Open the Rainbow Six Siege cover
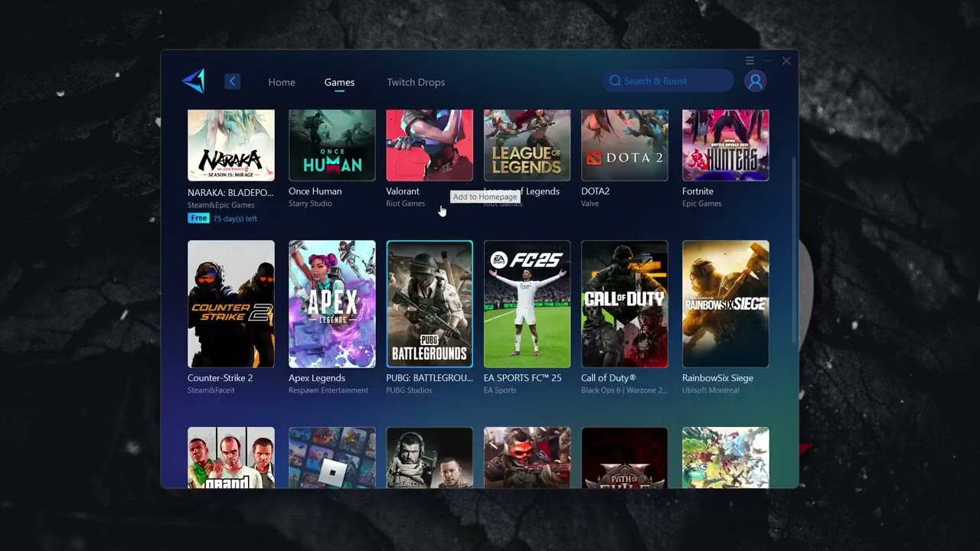This screenshot has height=551, width=980. pyautogui.click(x=726, y=304)
